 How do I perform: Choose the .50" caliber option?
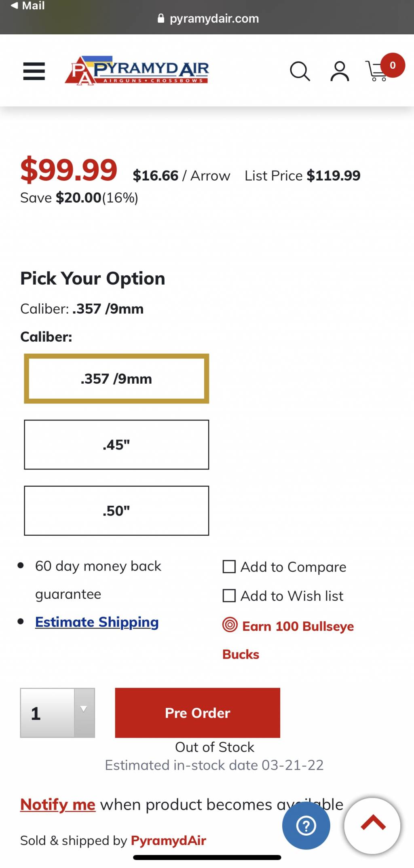[x=116, y=510]
